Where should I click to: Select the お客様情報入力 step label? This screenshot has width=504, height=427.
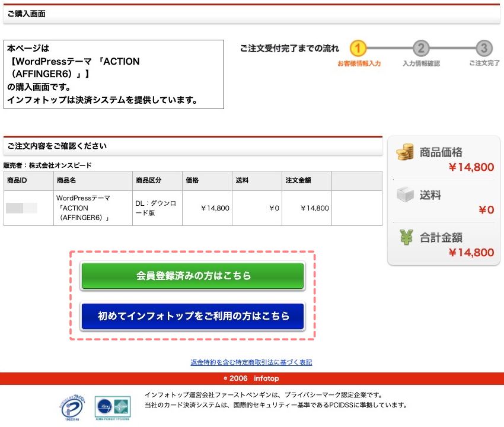click(359, 63)
